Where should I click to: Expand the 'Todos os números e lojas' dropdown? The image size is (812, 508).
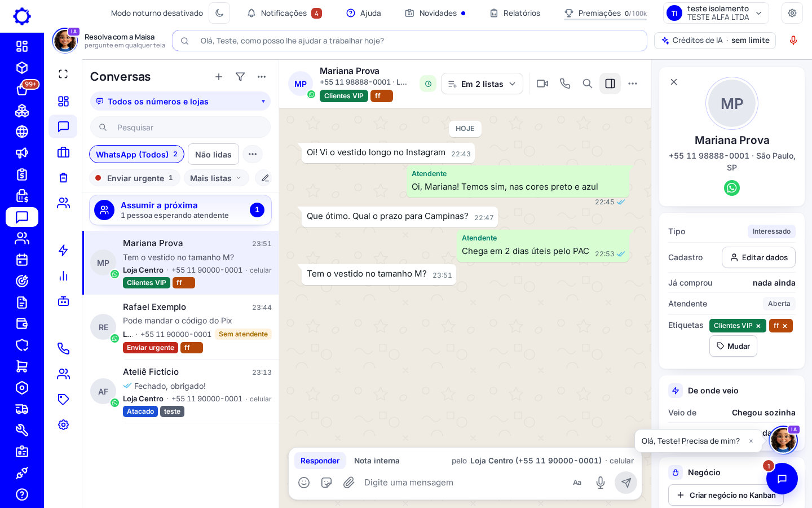pos(180,102)
